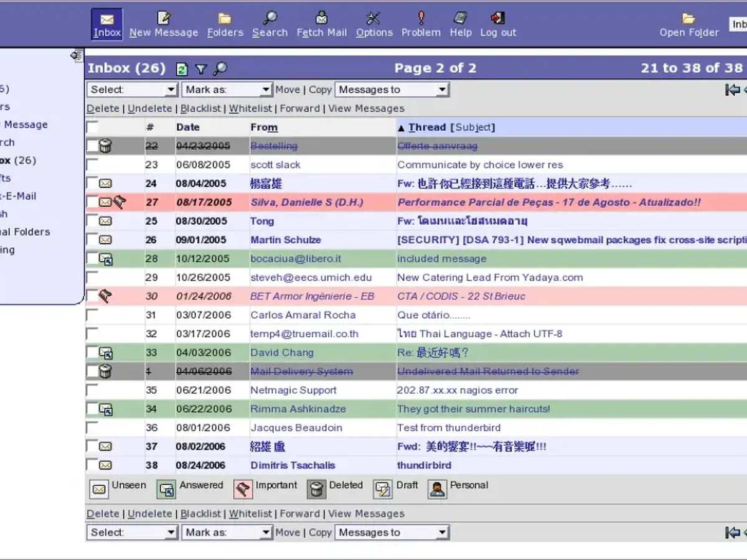Click the Open Folder icon
This screenshot has height=560, width=747.
point(688,18)
